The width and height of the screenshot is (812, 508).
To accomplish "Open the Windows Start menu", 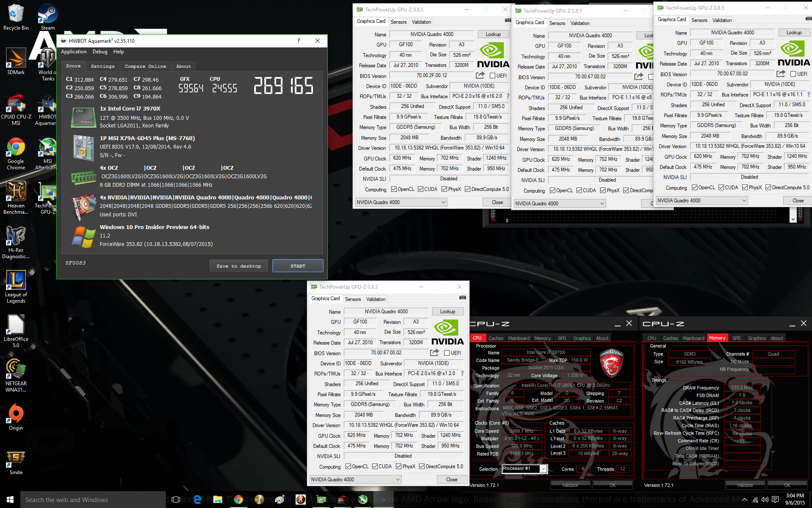I will point(10,500).
